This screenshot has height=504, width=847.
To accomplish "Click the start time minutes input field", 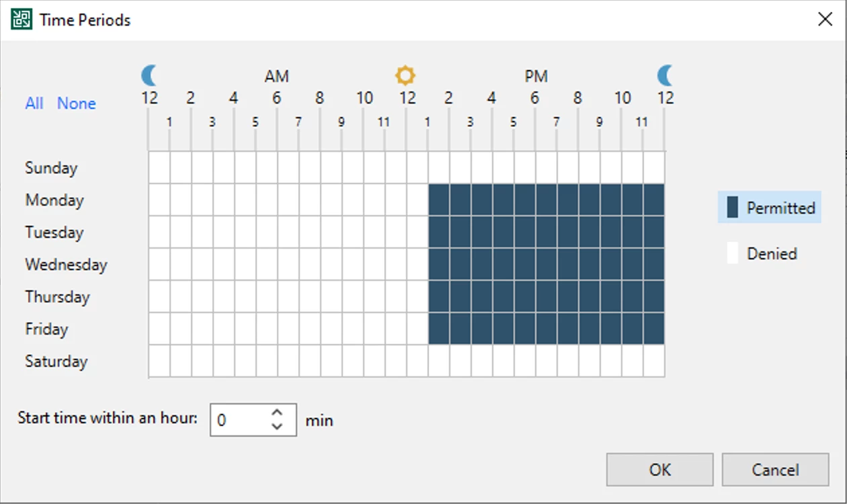I will (253, 419).
